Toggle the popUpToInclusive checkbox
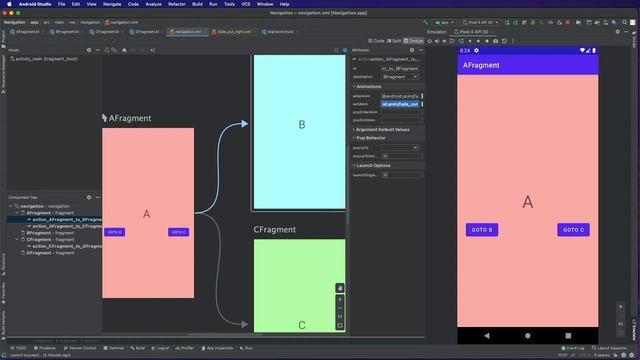 point(385,156)
